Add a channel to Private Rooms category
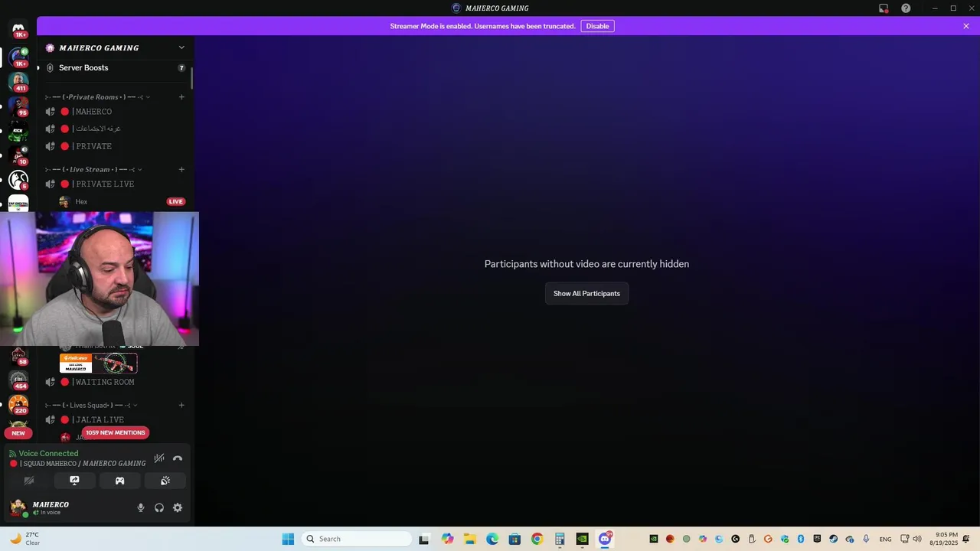The height and width of the screenshot is (551, 980). click(181, 97)
